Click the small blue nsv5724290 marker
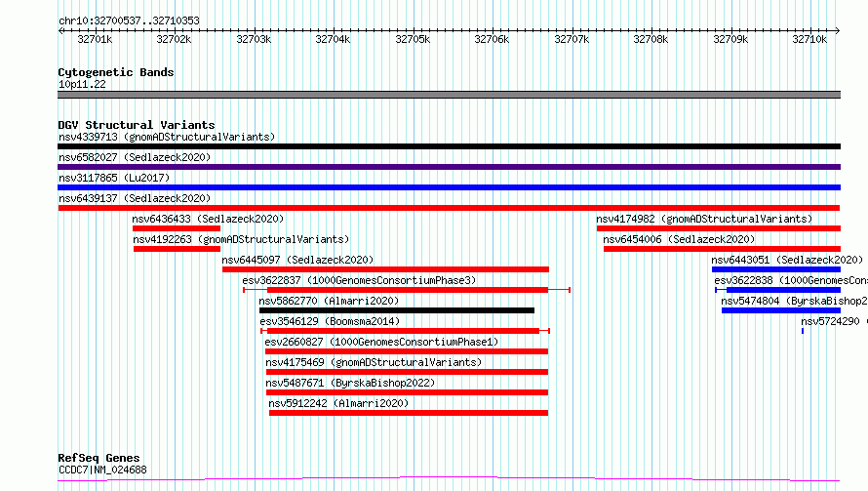This screenshot has height=491, width=868. 803,331
